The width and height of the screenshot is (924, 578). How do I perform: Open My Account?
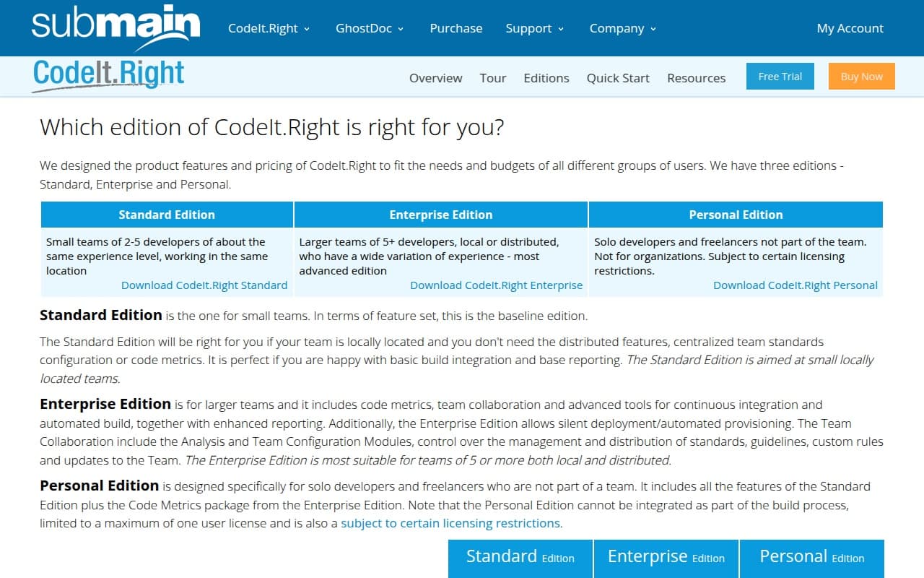(850, 28)
